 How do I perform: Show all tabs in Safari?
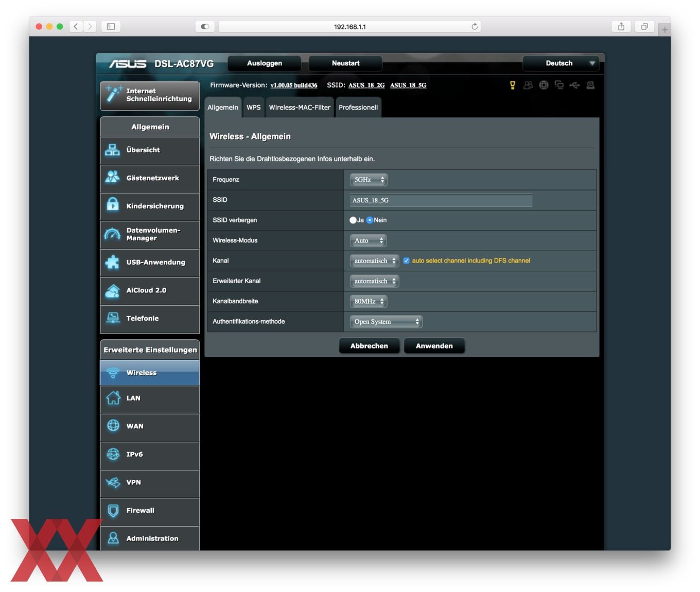point(644,26)
